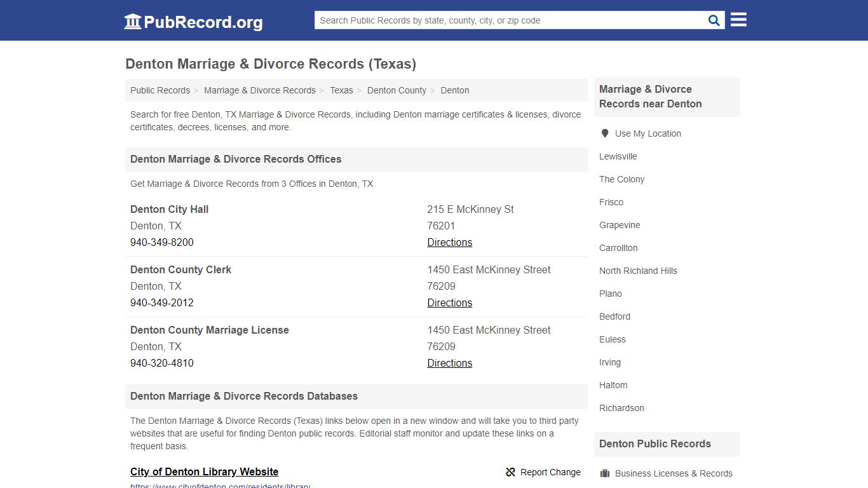Open Grapevine marriage records
This screenshot has width=868, height=488.
(x=620, y=225)
